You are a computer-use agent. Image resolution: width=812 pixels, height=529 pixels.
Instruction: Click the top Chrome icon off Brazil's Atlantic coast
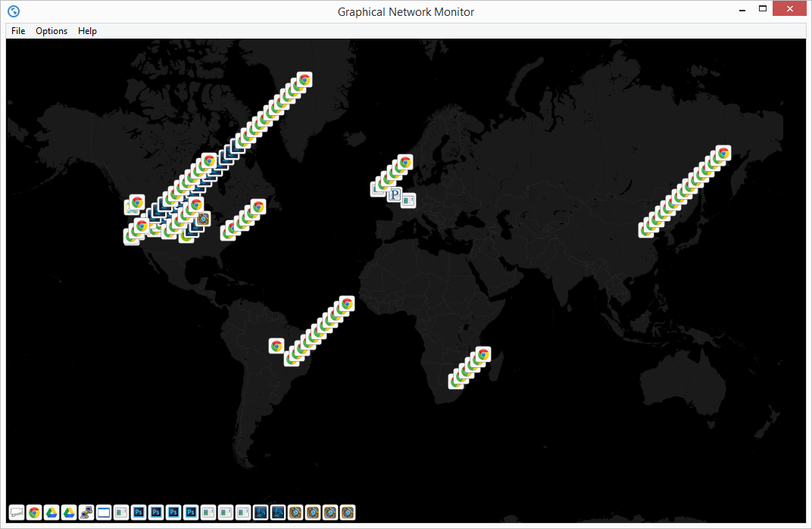(347, 303)
